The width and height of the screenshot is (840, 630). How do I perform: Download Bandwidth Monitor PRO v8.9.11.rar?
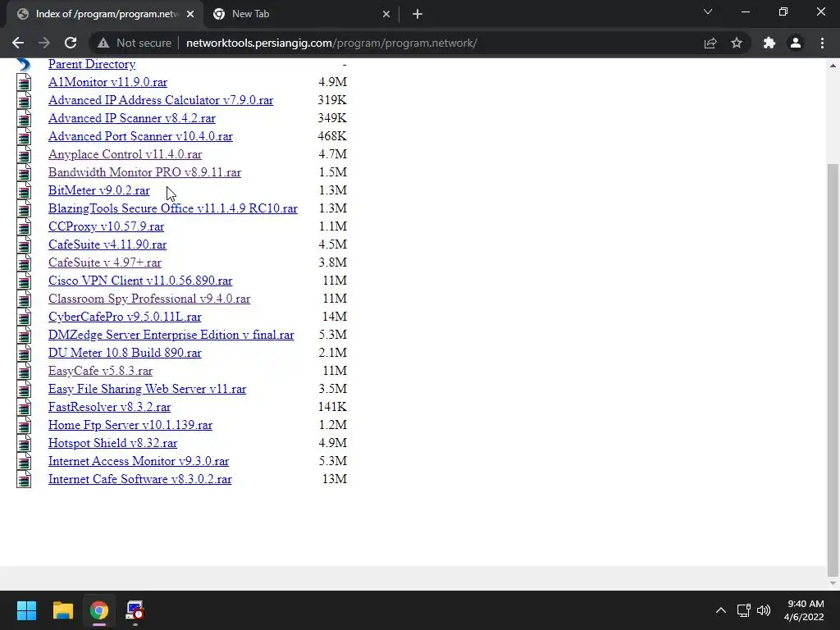pos(144,172)
